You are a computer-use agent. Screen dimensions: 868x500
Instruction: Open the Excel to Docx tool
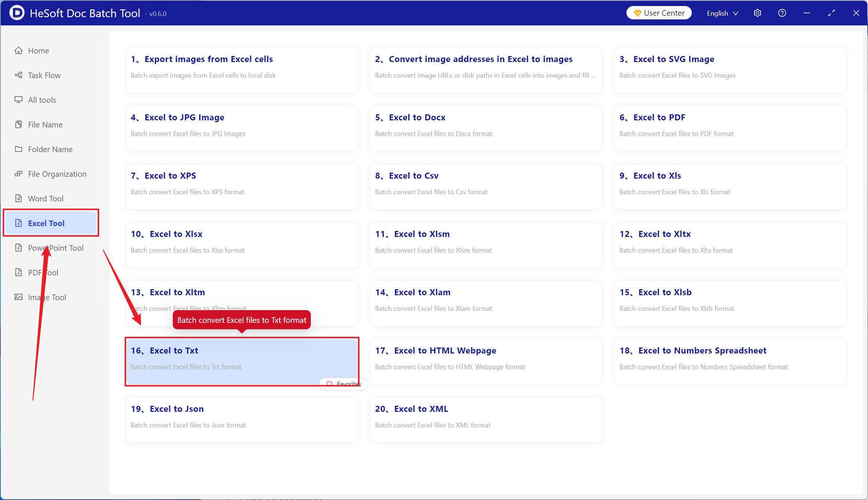click(x=486, y=128)
